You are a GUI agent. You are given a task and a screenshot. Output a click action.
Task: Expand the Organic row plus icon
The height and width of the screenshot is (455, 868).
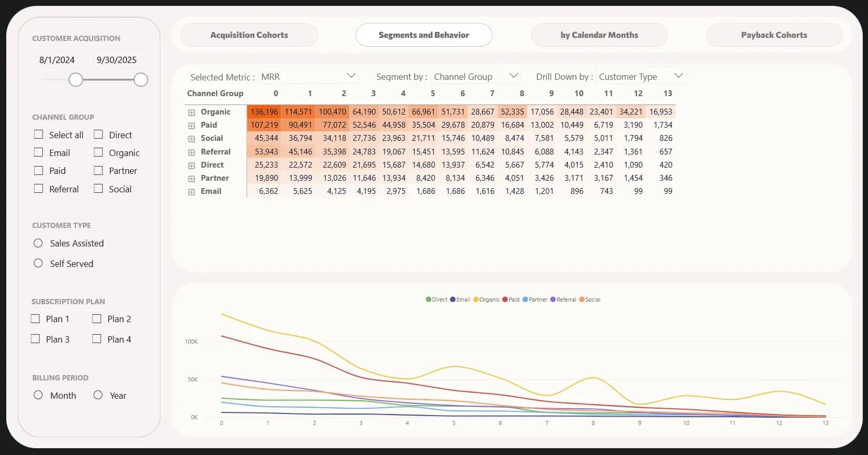tap(191, 112)
